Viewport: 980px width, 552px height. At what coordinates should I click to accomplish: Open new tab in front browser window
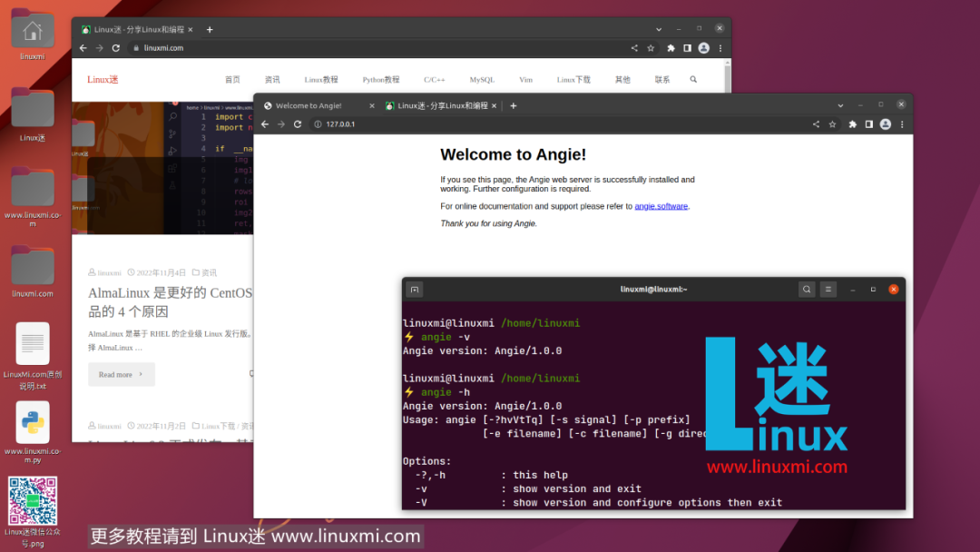[513, 105]
